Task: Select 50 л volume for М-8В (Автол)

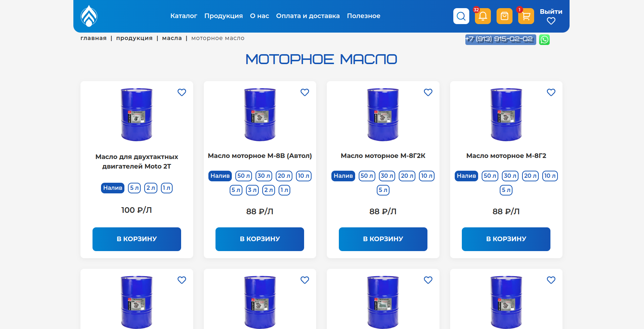Action: (244, 176)
